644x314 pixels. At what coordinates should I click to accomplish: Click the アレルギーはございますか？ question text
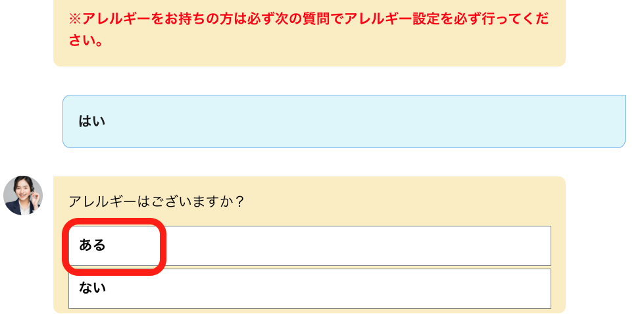[157, 202]
